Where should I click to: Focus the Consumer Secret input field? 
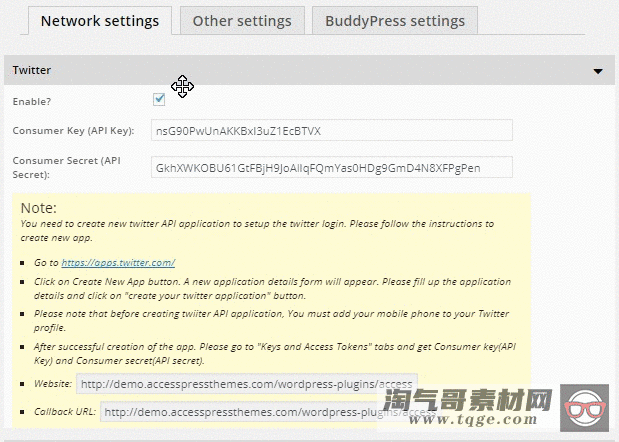tap(330, 167)
